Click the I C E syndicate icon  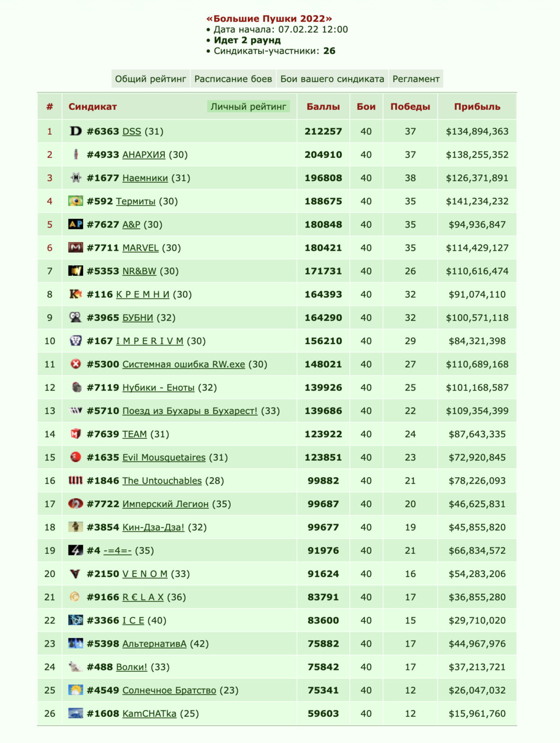click(x=75, y=620)
